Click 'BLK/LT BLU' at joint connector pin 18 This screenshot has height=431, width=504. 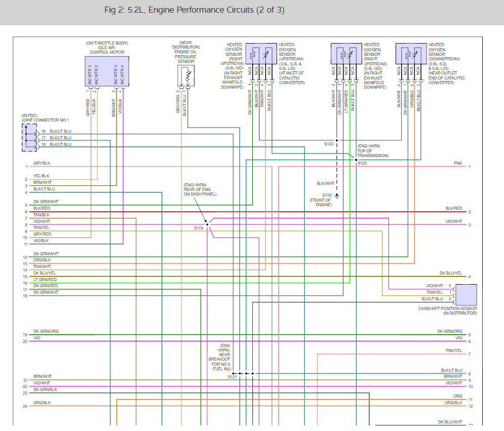(x=60, y=145)
